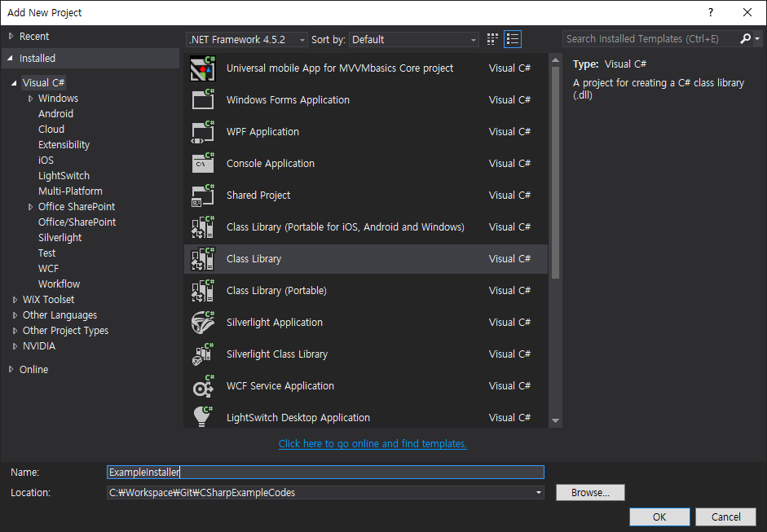Click the Shared Project template icon
This screenshot has width=767, height=532.
point(202,195)
